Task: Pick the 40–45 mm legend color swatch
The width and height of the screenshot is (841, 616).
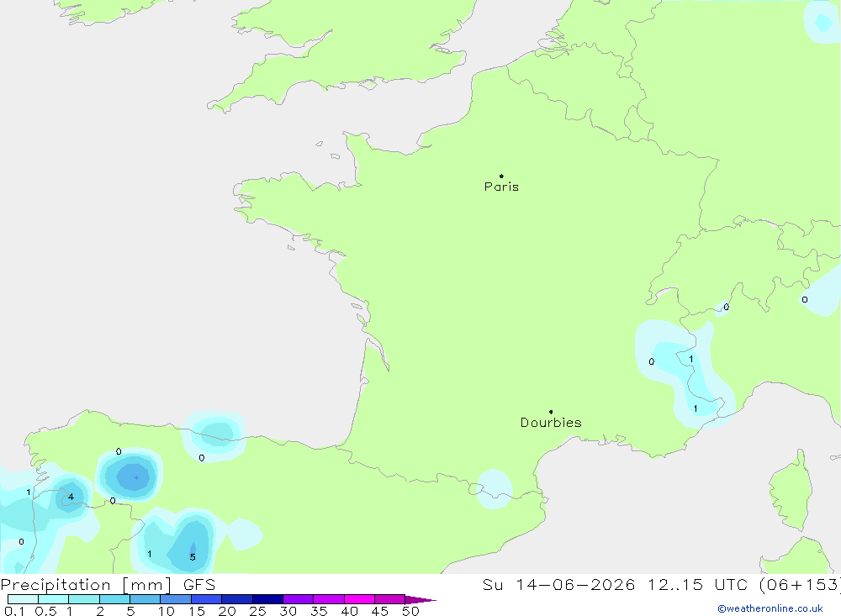Action: [359, 599]
